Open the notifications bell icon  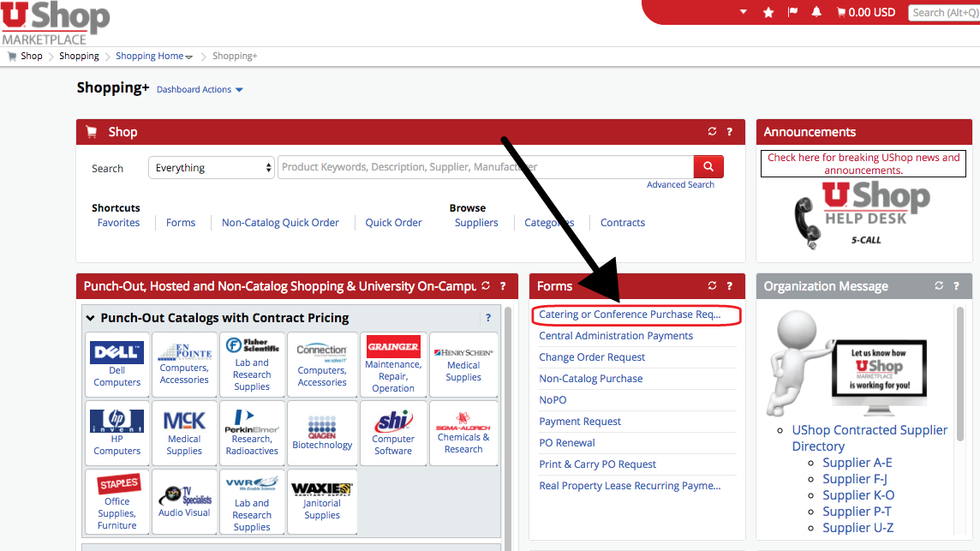(x=816, y=12)
